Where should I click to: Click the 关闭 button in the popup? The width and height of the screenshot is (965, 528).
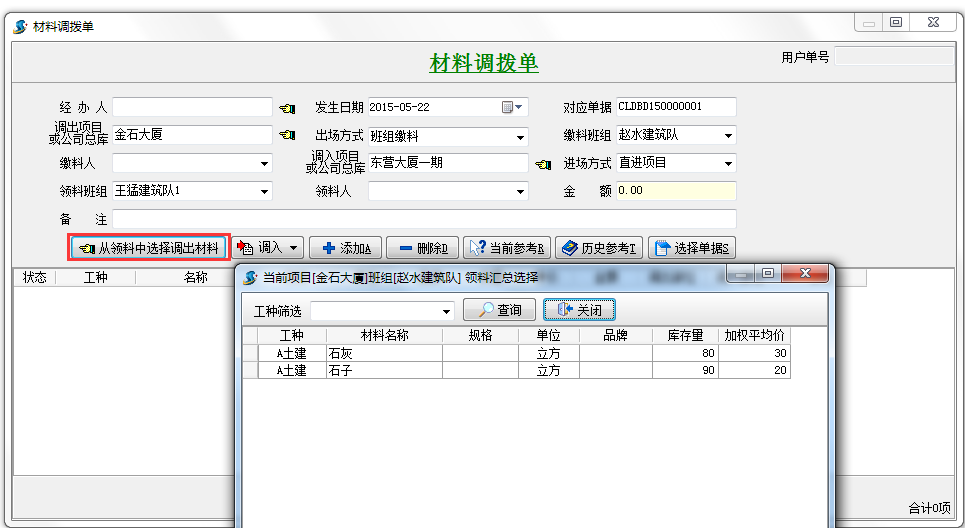click(579, 310)
